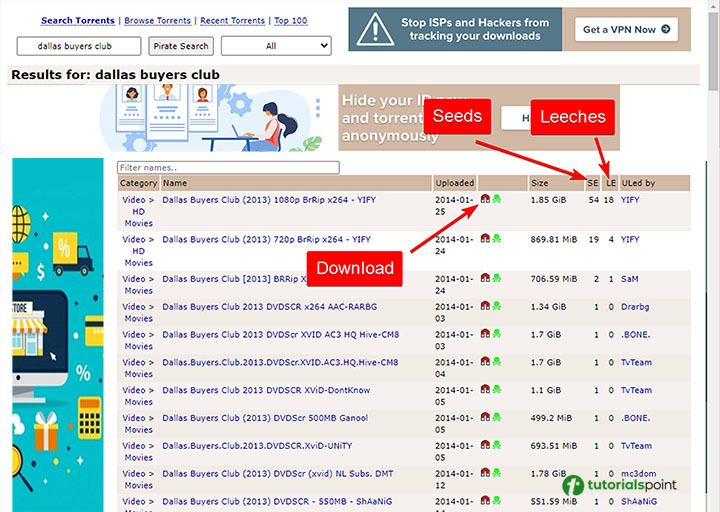Click magnet icon for .BONE. XVID AC3 Hive-CM8 torrent
Image resolution: width=720 pixels, height=512 pixels.
(x=485, y=334)
